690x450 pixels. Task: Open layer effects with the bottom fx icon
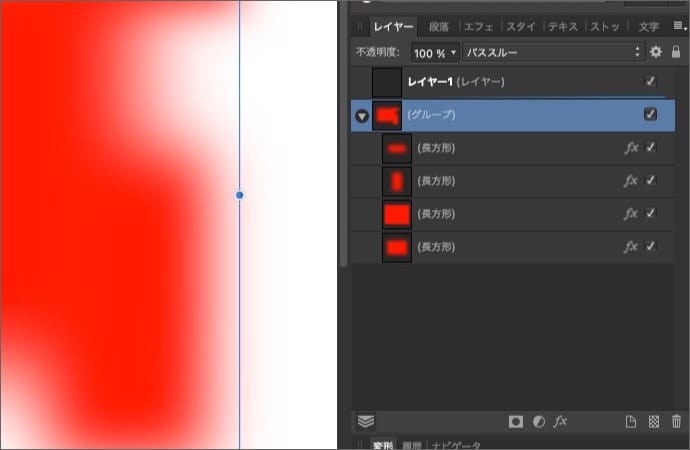coord(560,422)
